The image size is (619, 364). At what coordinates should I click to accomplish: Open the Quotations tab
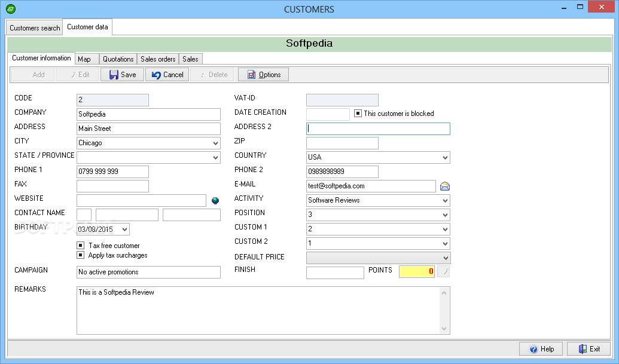(x=118, y=59)
